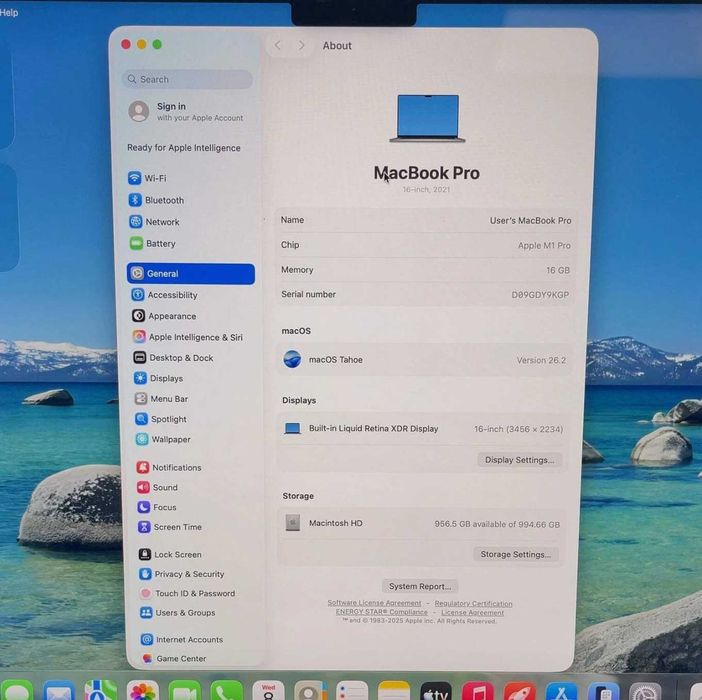702x700 pixels.
Task: Open Music app from the Dock
Action: click(x=478, y=692)
